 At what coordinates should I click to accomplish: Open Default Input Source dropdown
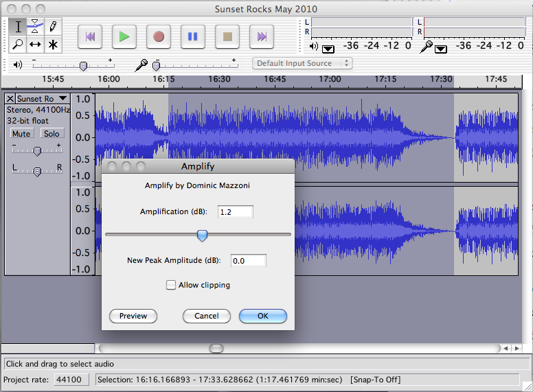click(302, 63)
